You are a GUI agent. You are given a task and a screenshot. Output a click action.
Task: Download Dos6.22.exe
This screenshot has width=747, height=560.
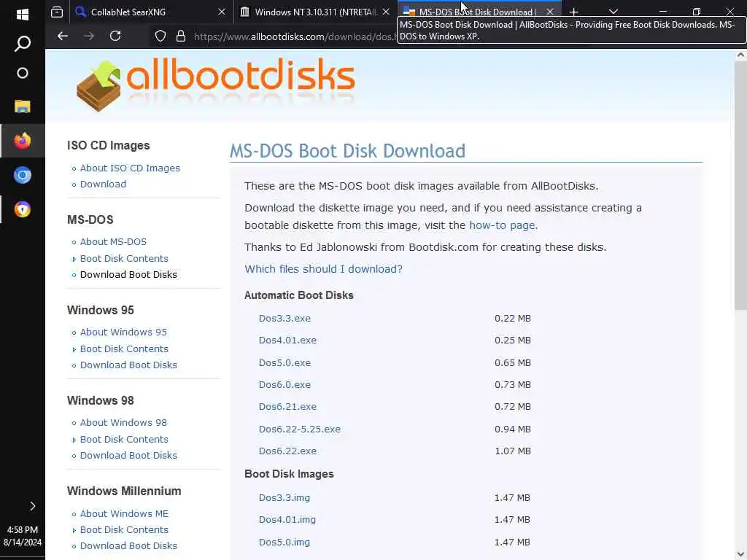tap(287, 451)
